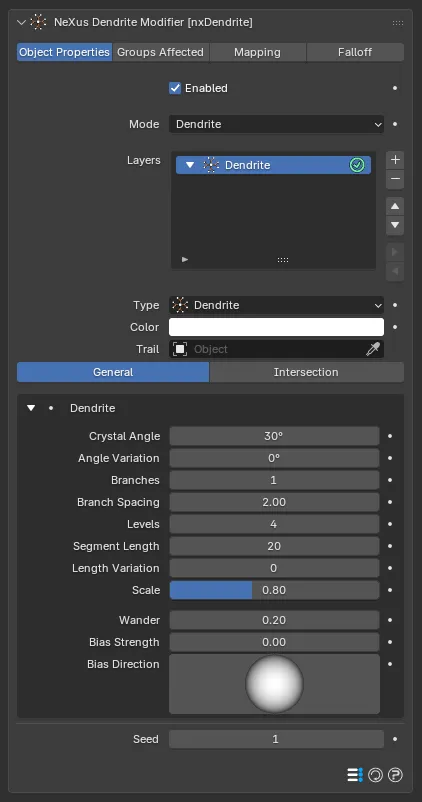Click the layers list resize grip
The image size is (422, 802).
(283, 260)
